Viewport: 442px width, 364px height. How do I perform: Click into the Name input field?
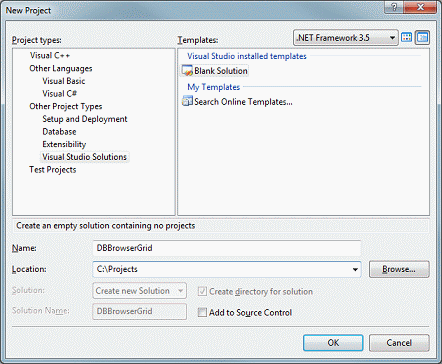227,248
